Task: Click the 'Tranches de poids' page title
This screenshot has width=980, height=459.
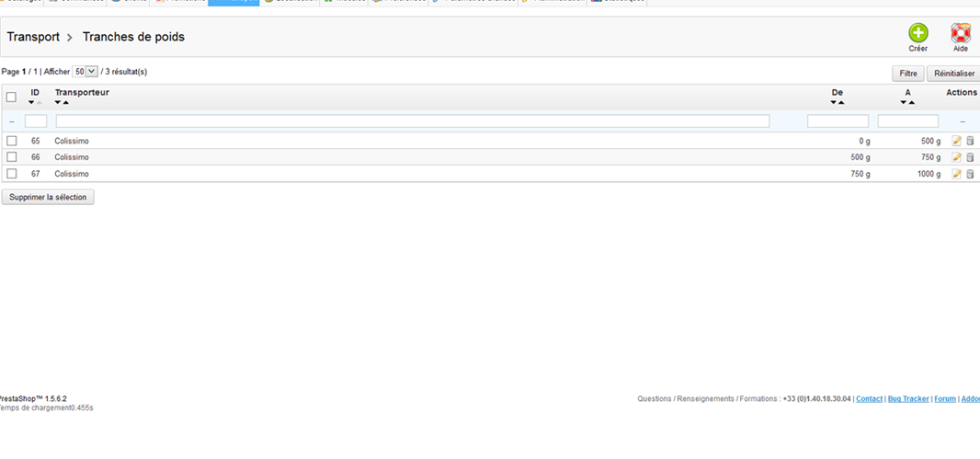Action: pos(133,37)
